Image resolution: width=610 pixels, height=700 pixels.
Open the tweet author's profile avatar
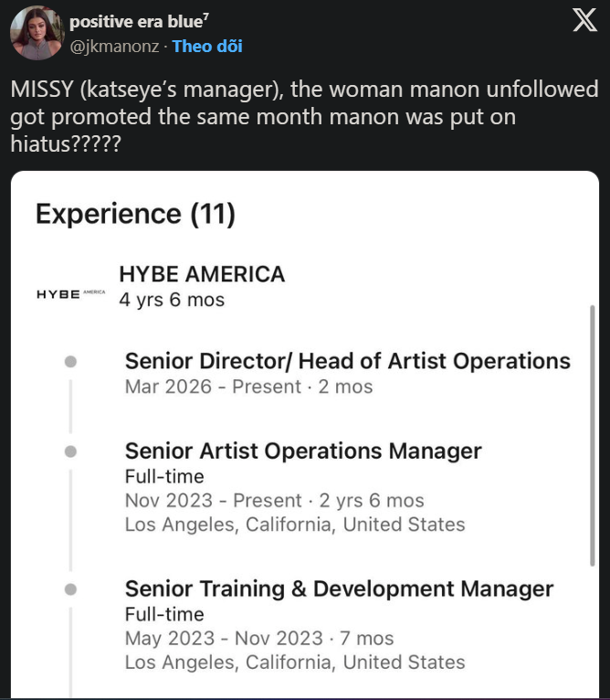[x=37, y=33]
